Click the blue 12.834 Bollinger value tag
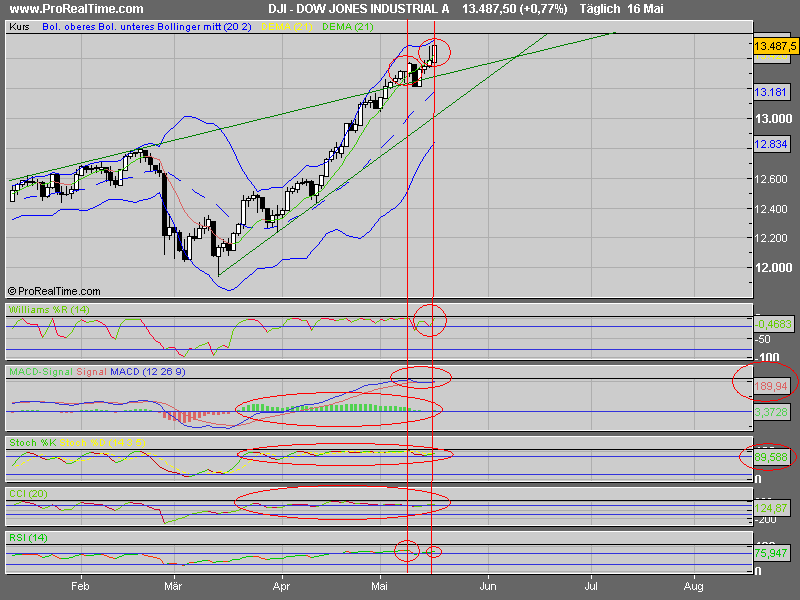This screenshot has width=800, height=600. [x=770, y=144]
